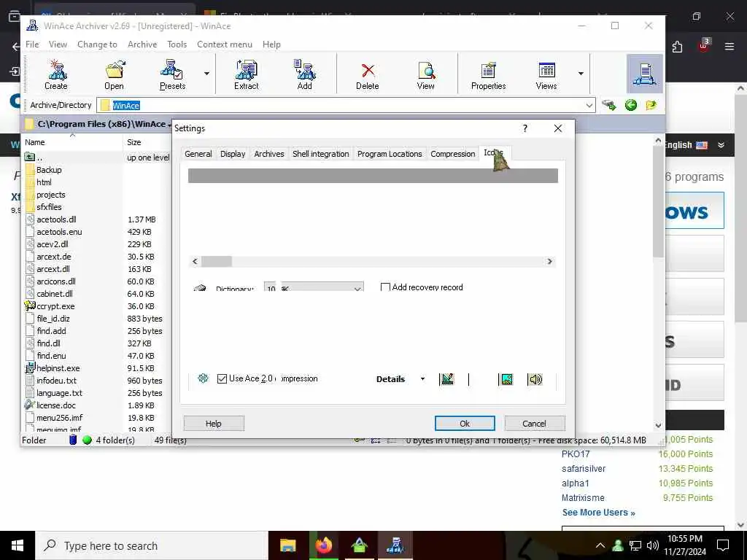Click the green house app taskbar icon
747x560 pixels.
360,545
